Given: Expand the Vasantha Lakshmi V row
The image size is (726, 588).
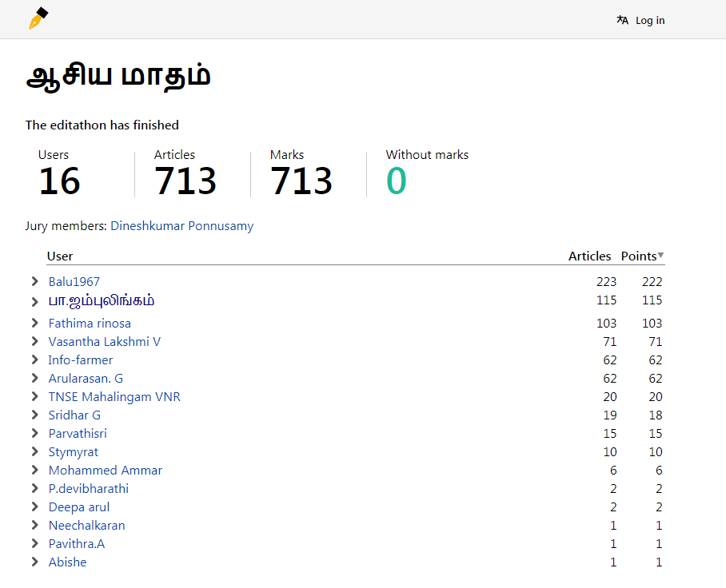Looking at the screenshot, I should pos(34,341).
